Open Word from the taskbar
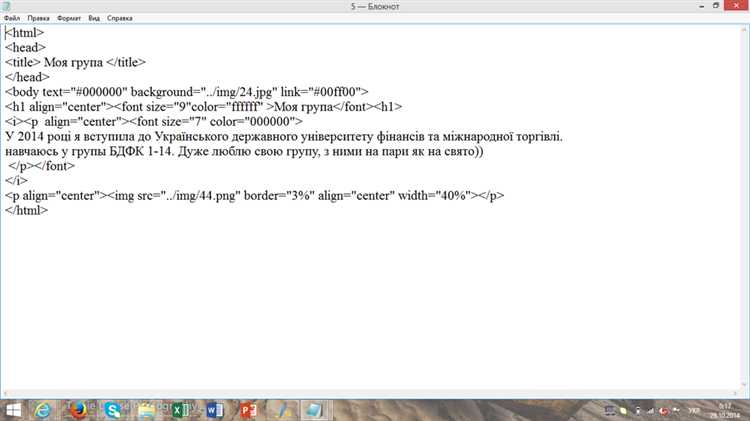 pyautogui.click(x=215, y=410)
